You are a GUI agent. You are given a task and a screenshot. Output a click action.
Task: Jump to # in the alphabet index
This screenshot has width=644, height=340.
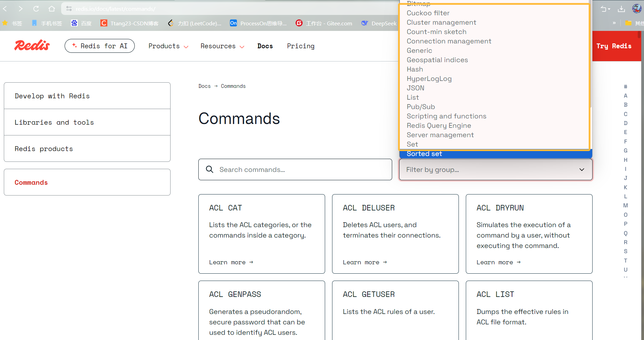(x=626, y=86)
